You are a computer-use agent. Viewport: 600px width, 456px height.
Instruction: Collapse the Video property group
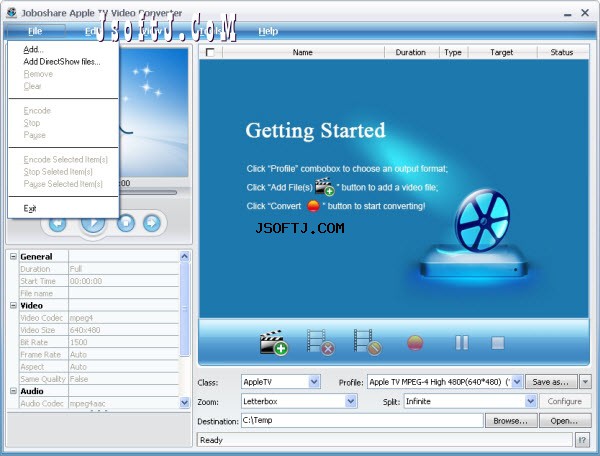13,305
